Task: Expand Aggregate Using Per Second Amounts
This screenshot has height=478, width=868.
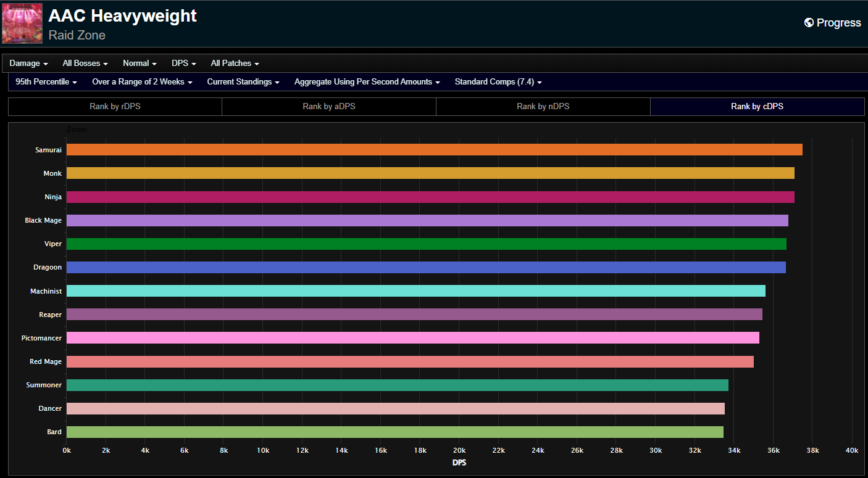Action: click(x=367, y=81)
